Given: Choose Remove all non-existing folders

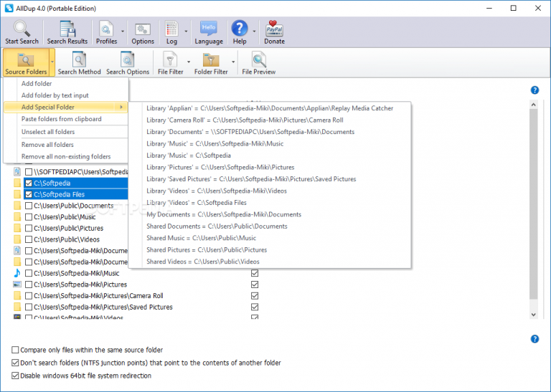Looking at the screenshot, I should tap(66, 156).
